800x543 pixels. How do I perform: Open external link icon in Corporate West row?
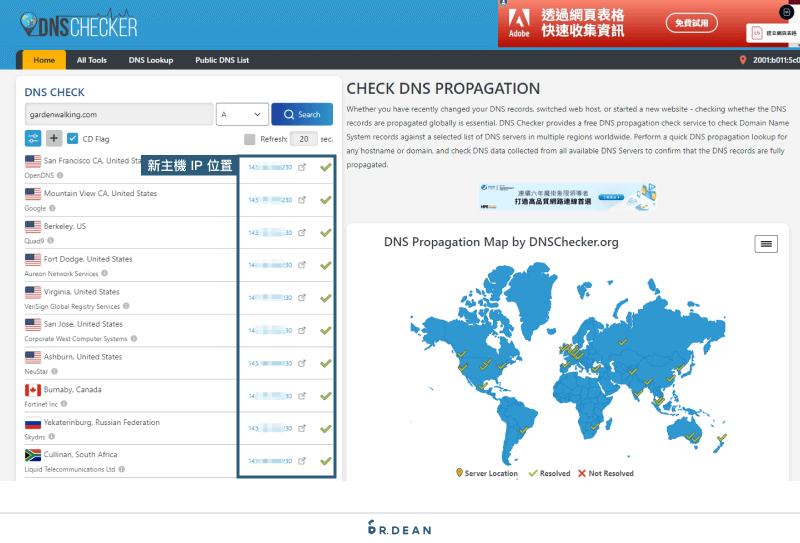click(302, 331)
